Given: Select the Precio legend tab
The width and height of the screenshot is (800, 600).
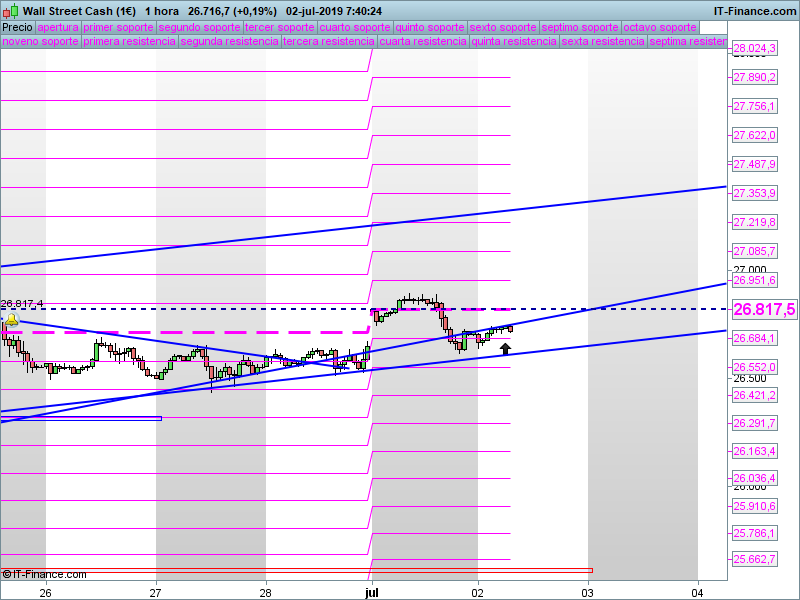Looking at the screenshot, I should pyautogui.click(x=17, y=28).
